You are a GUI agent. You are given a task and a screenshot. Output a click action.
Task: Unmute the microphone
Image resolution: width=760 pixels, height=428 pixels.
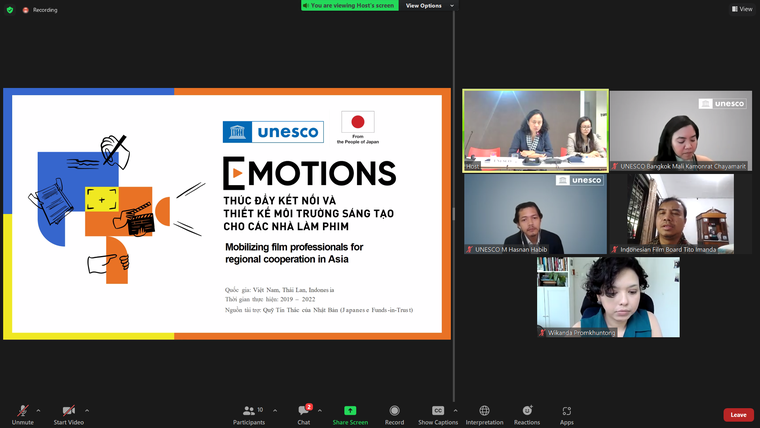pos(22,413)
